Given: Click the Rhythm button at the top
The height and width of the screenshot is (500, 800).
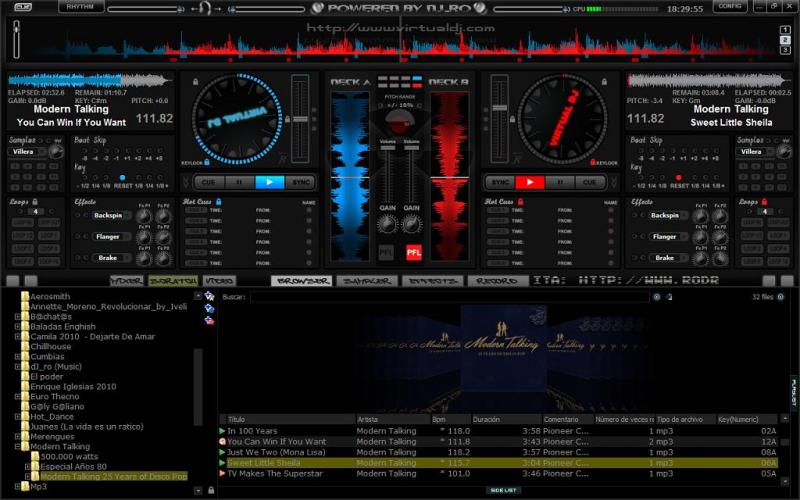Looking at the screenshot, I should click(81, 6).
